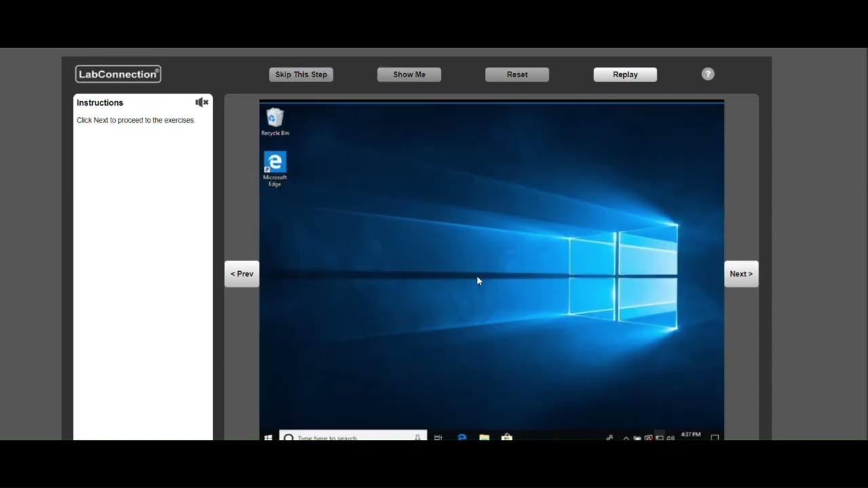
Task: Click the volume speaker tray icon
Action: tap(671, 438)
